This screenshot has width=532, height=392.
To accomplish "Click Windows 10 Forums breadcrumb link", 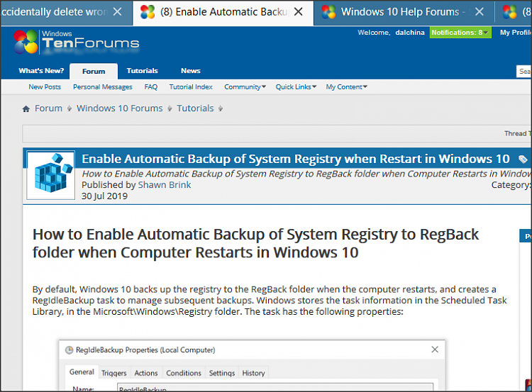I will tap(120, 108).
